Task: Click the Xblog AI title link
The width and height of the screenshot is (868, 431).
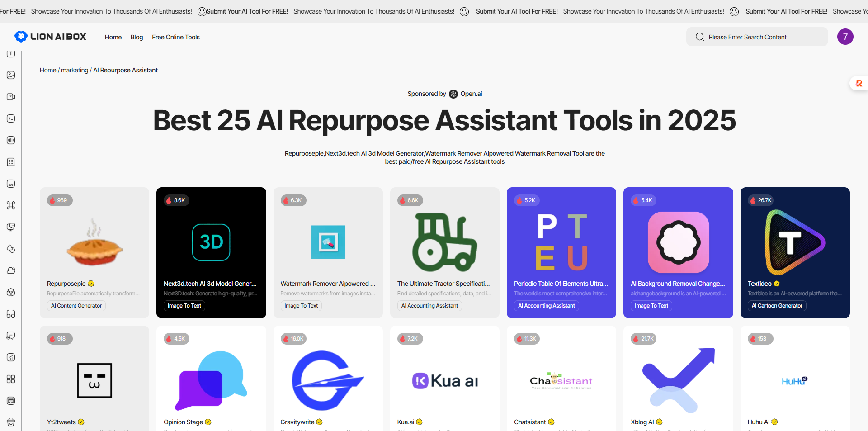Action: 642,422
